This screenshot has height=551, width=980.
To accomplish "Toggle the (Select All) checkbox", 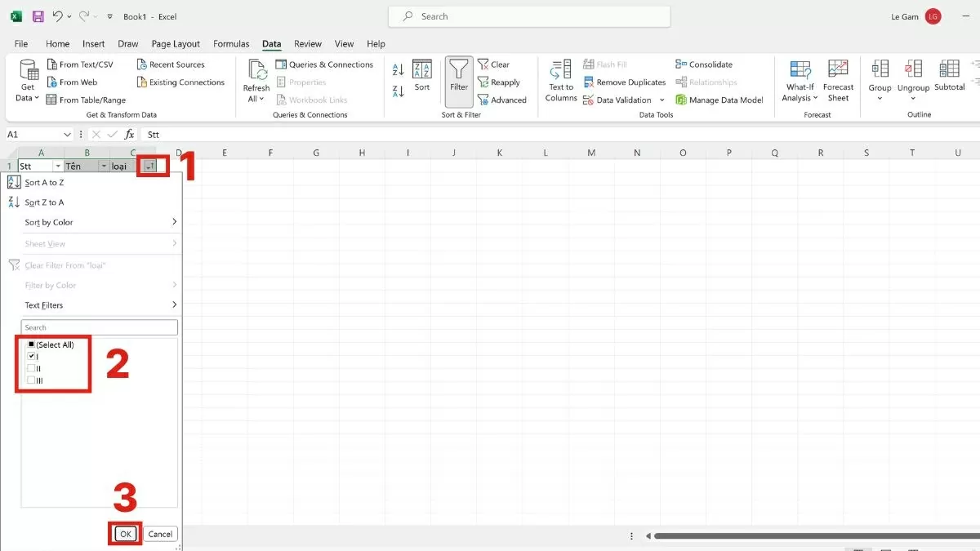I will [31, 344].
